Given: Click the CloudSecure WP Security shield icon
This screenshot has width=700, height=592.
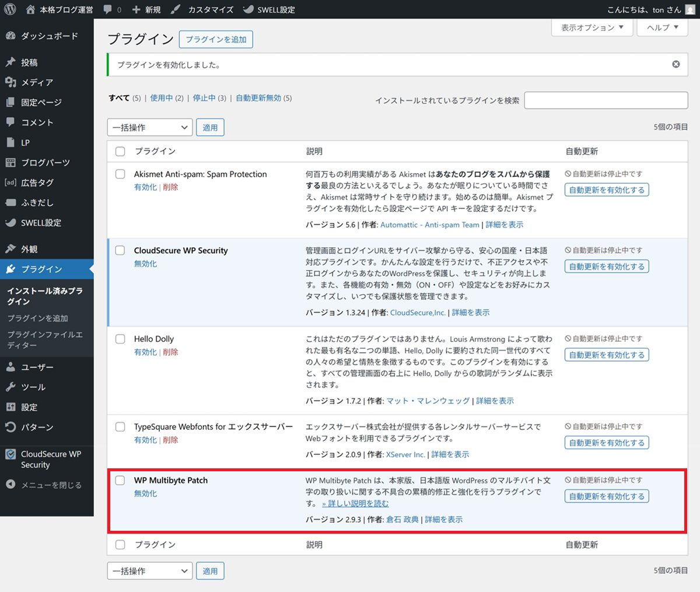Looking at the screenshot, I should pos(10,454).
